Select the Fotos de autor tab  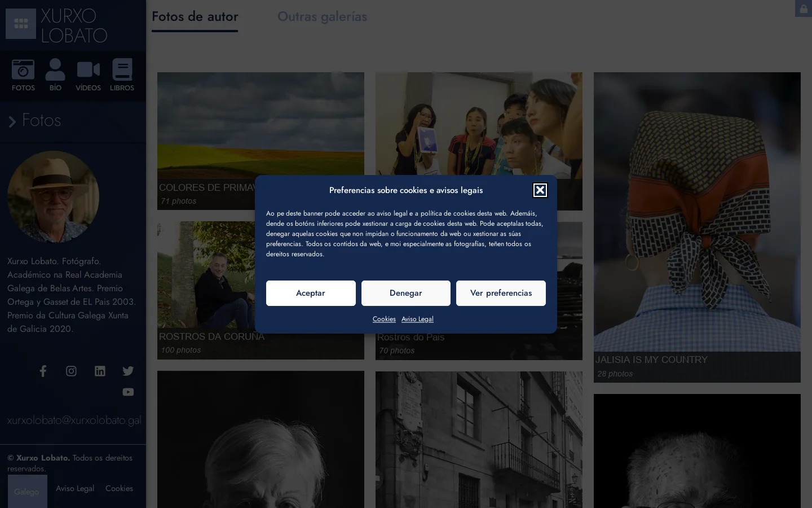tap(195, 17)
